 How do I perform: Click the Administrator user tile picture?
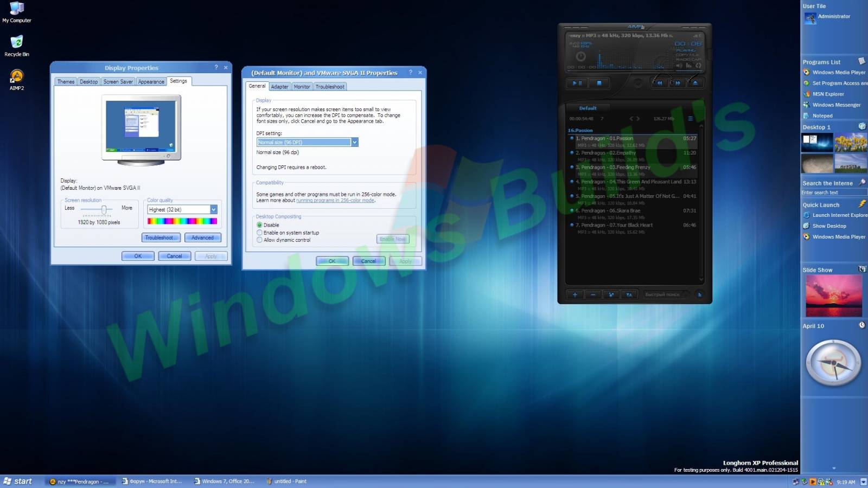[x=810, y=18]
